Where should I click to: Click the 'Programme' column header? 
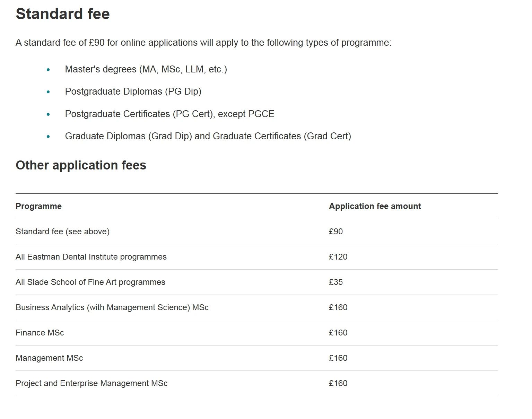coord(38,206)
